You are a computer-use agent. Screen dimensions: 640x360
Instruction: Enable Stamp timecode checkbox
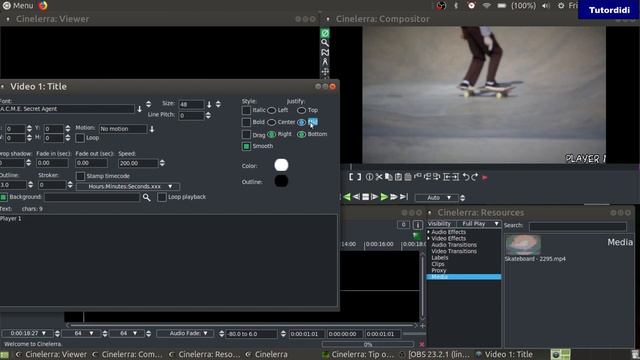pos(80,176)
